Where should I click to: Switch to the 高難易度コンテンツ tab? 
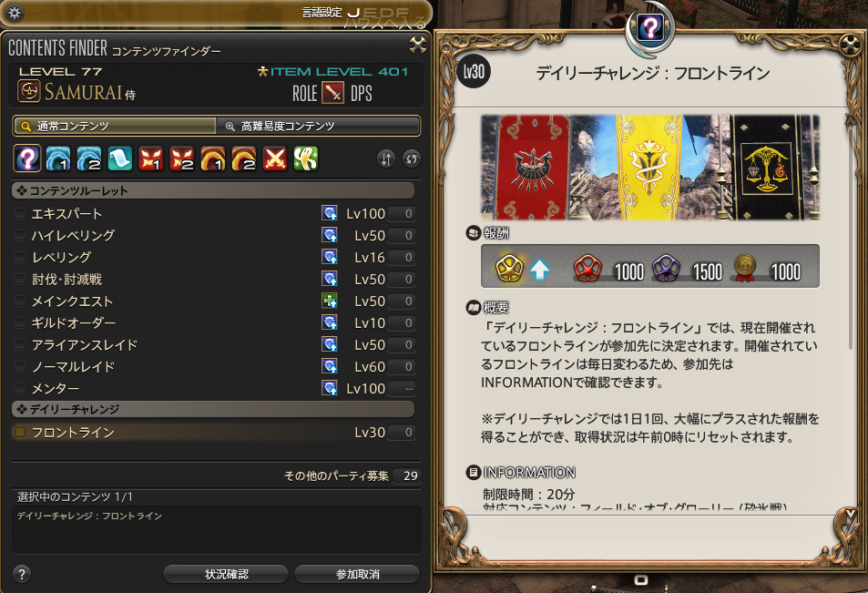pos(318,127)
